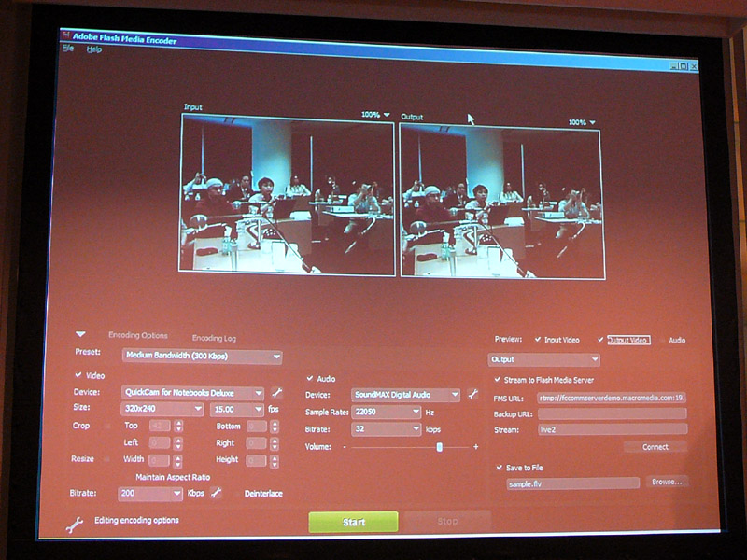Click the resize Height stepper arrows
The image size is (747, 560).
(275, 460)
